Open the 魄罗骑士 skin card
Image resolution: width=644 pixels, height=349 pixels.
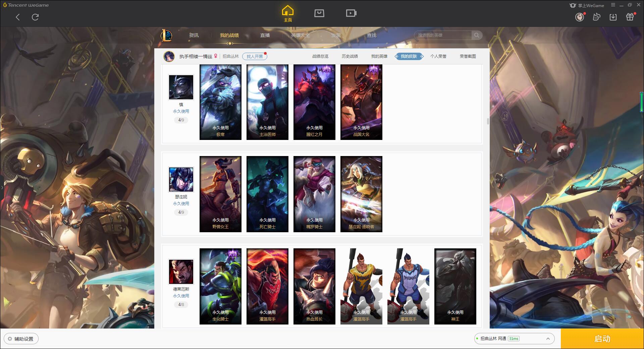pyautogui.click(x=314, y=194)
